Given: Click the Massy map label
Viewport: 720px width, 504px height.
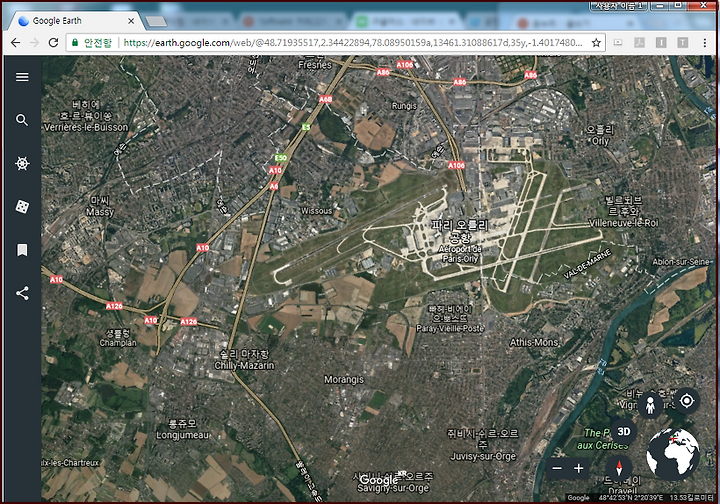Looking at the screenshot, I should click(100, 212).
